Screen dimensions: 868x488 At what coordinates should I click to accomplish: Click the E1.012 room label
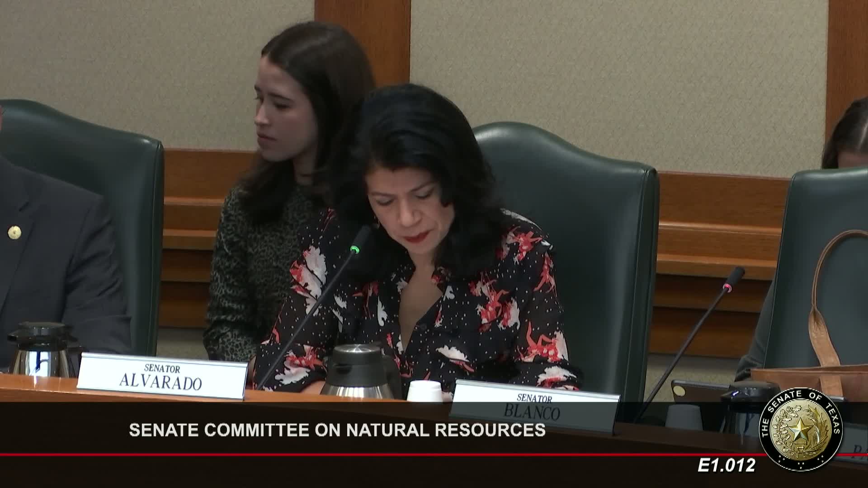pyautogui.click(x=726, y=465)
